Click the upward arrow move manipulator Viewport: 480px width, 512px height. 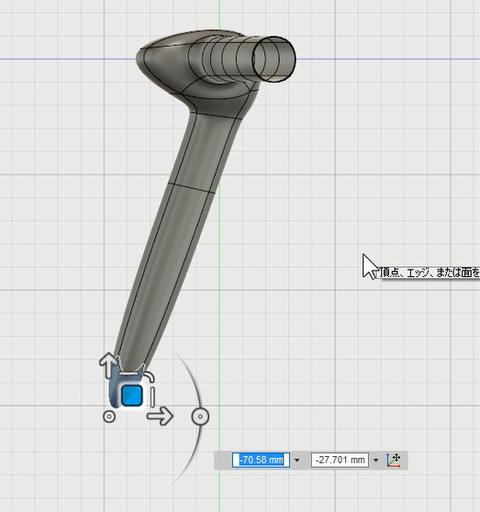pyautogui.click(x=108, y=365)
